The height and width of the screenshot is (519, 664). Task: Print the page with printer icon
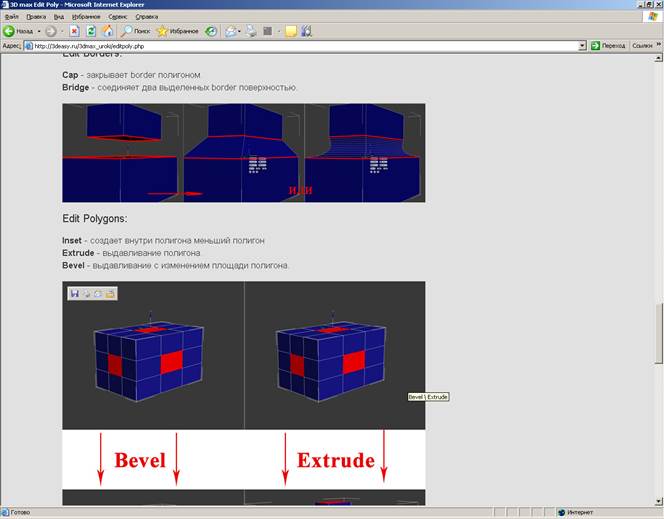pos(252,31)
